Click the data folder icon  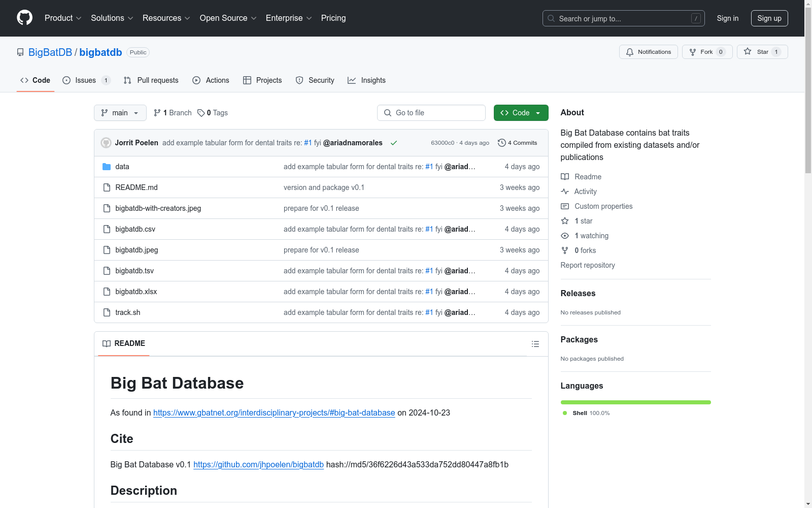(107, 167)
